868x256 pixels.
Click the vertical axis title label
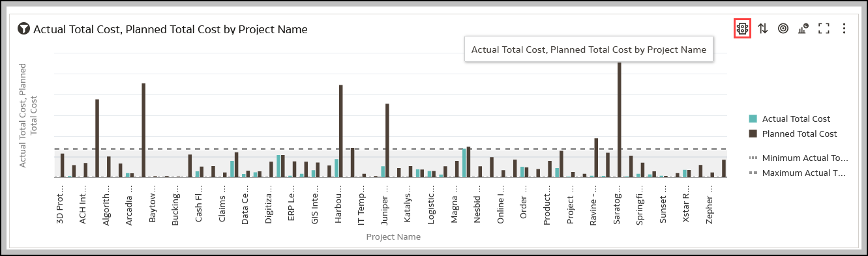28,115
